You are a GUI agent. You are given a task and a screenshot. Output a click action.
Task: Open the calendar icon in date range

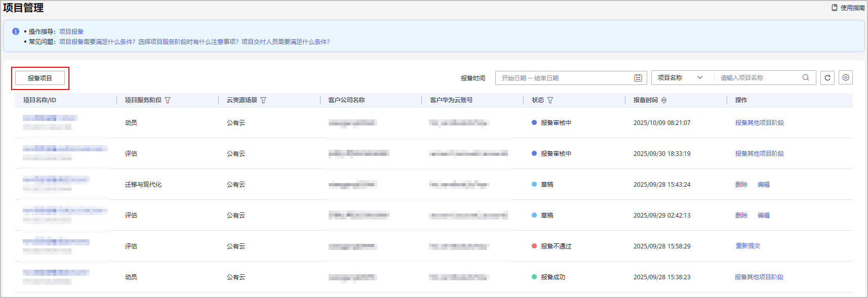pos(638,78)
